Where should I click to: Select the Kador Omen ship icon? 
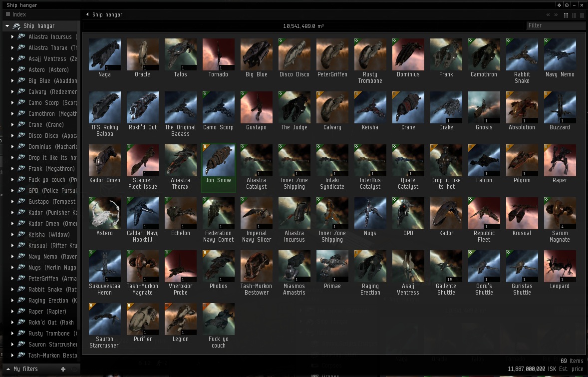105,160
